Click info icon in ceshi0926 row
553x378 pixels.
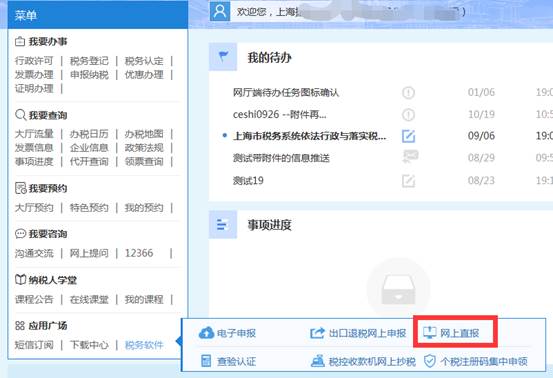[408, 115]
